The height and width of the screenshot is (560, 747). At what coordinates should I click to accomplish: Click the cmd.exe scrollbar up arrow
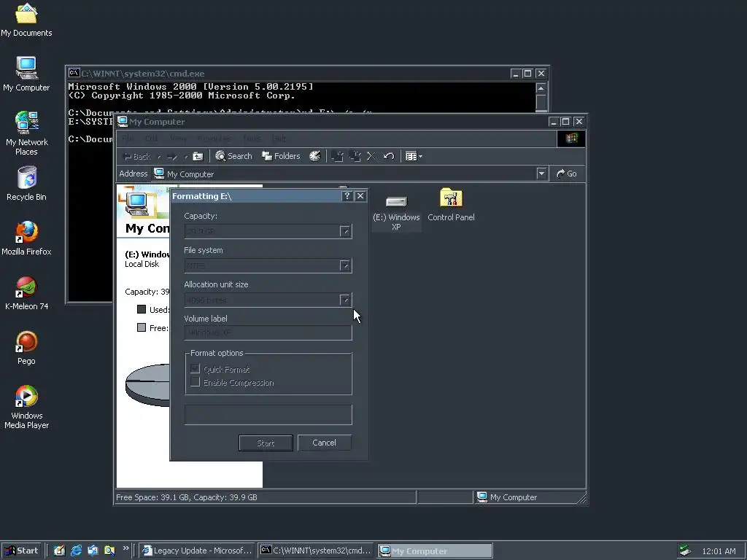(541, 88)
